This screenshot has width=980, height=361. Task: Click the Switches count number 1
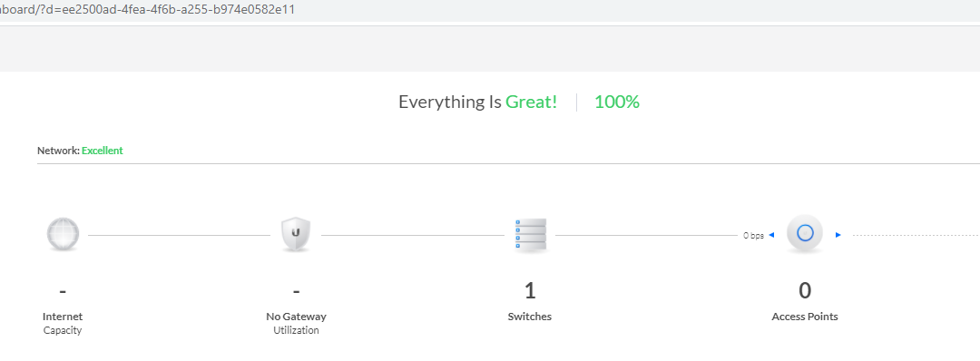530,290
